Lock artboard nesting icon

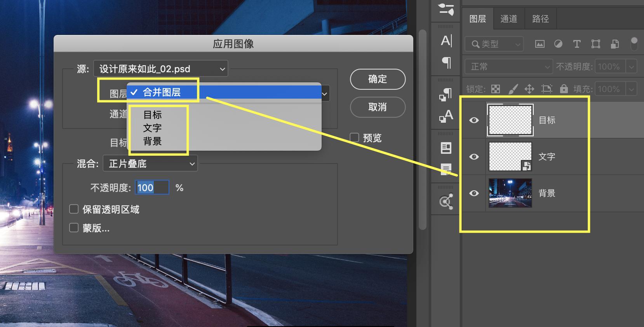coord(547,89)
